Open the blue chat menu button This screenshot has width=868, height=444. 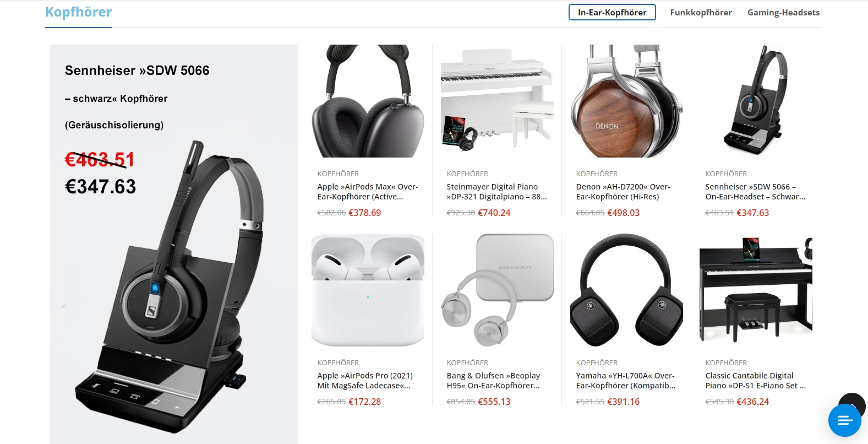[844, 420]
